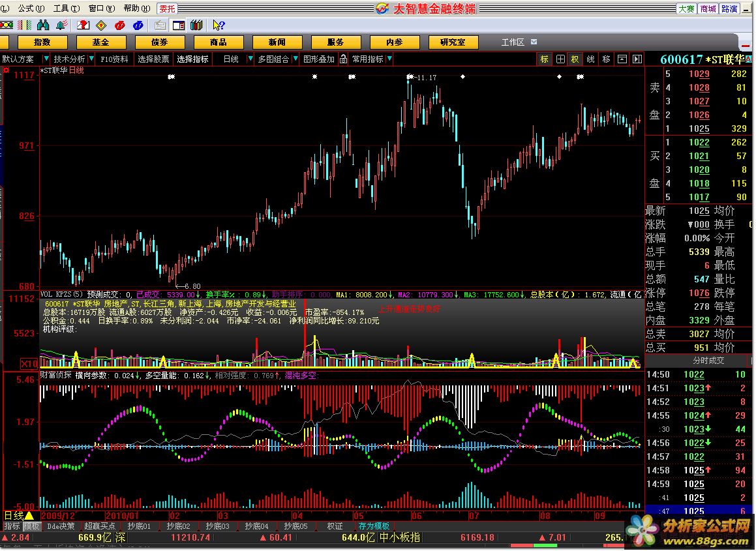Click the red question mark chart icon
756x551 pixels.
[x=83, y=25]
